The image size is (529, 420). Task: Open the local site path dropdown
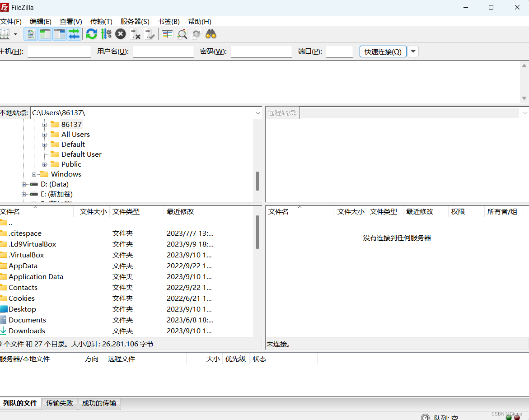258,113
